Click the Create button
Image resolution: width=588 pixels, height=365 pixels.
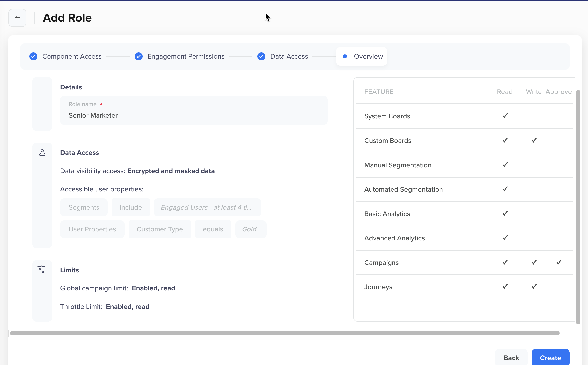(x=550, y=358)
